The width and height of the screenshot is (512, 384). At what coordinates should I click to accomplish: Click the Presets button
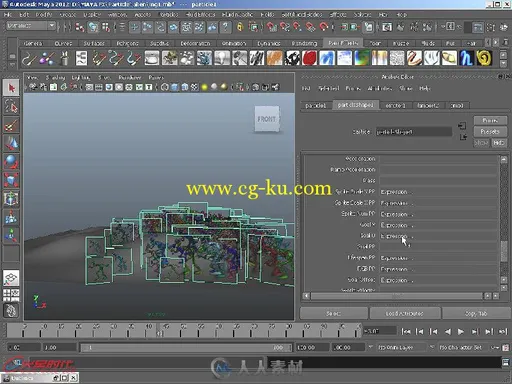tap(490, 131)
